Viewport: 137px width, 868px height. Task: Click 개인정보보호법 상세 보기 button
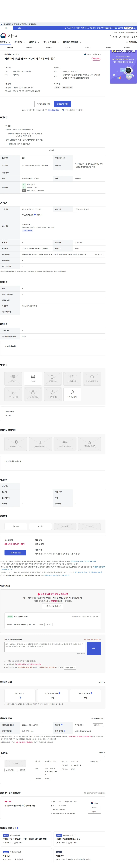point(53,606)
